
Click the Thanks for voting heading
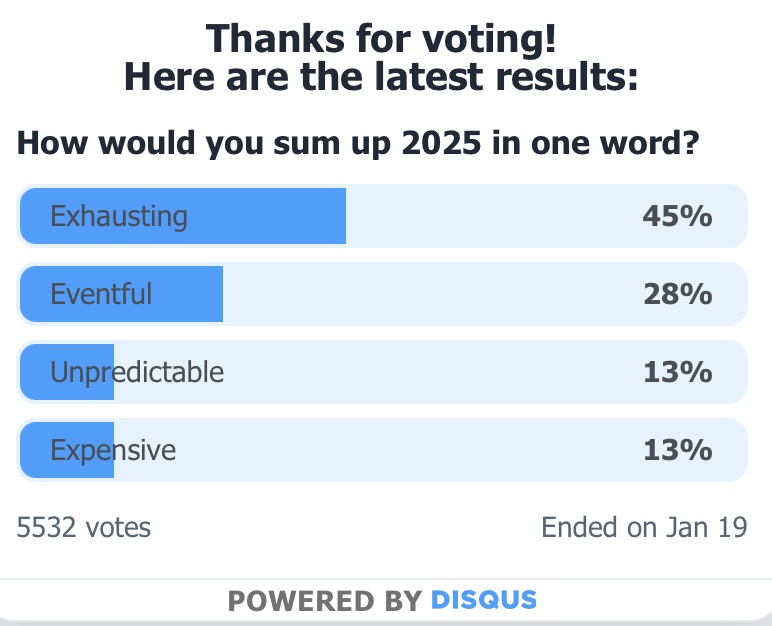380,39
